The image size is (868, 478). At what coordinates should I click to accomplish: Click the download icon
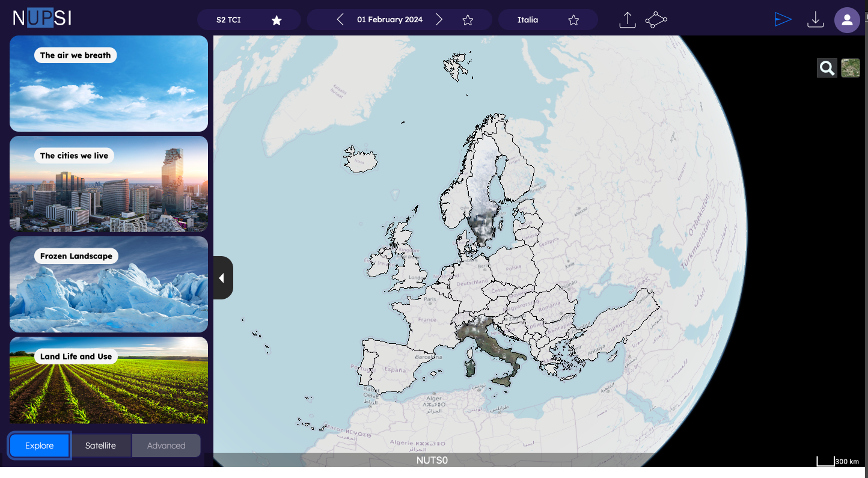(x=815, y=20)
